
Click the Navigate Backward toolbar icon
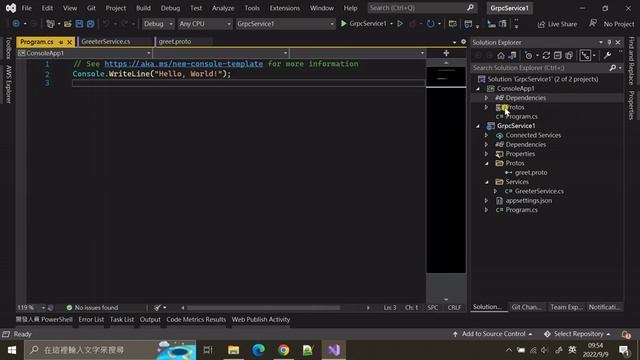click(16, 24)
